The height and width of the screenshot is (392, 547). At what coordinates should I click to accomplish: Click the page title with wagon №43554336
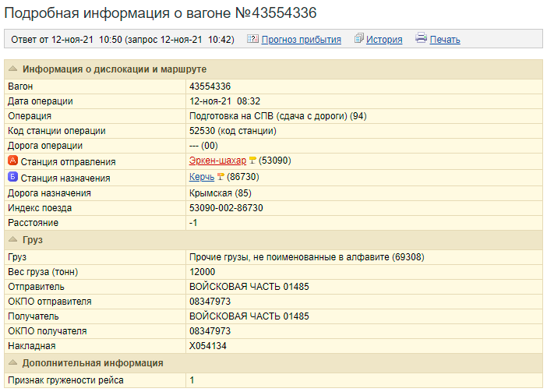161,13
